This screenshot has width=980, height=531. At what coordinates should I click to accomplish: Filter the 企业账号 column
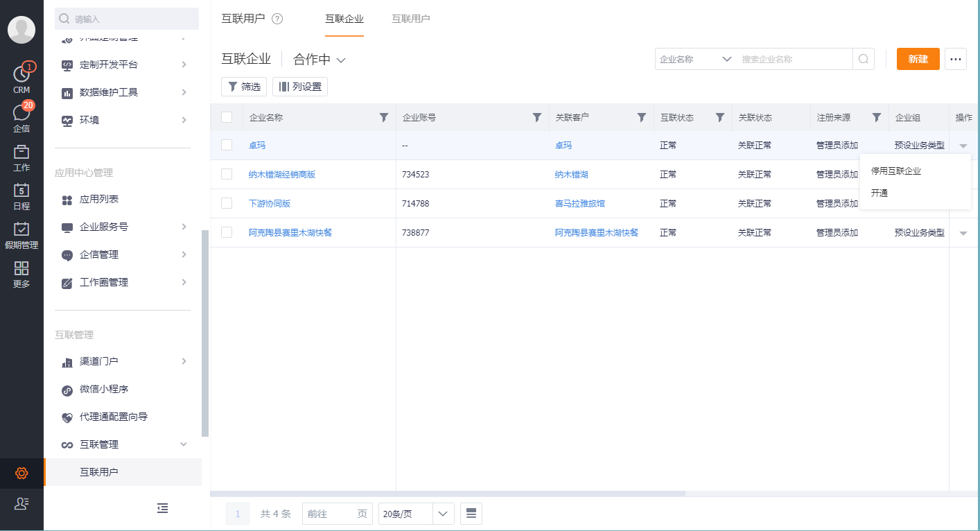[537, 118]
